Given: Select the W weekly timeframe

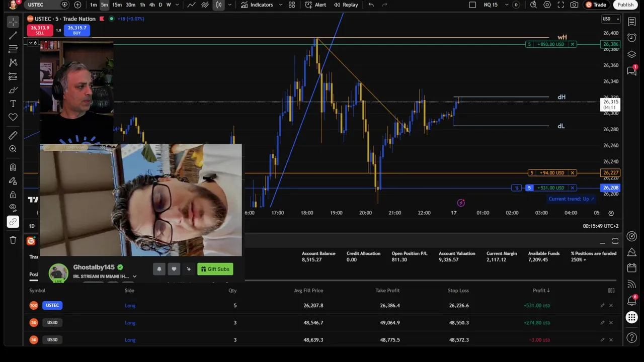Looking at the screenshot, I should tap(169, 5).
